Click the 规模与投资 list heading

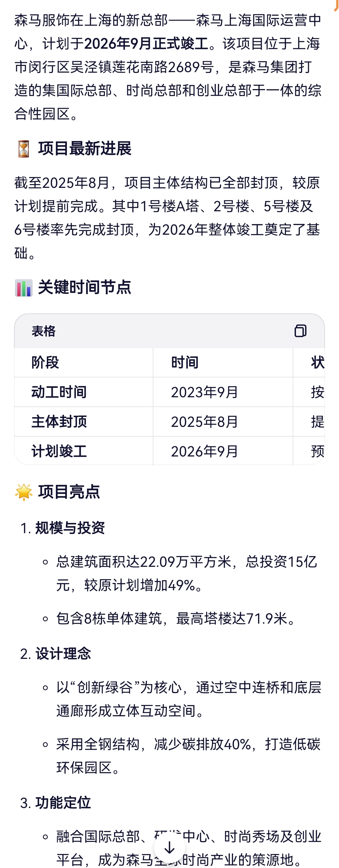coord(70,528)
